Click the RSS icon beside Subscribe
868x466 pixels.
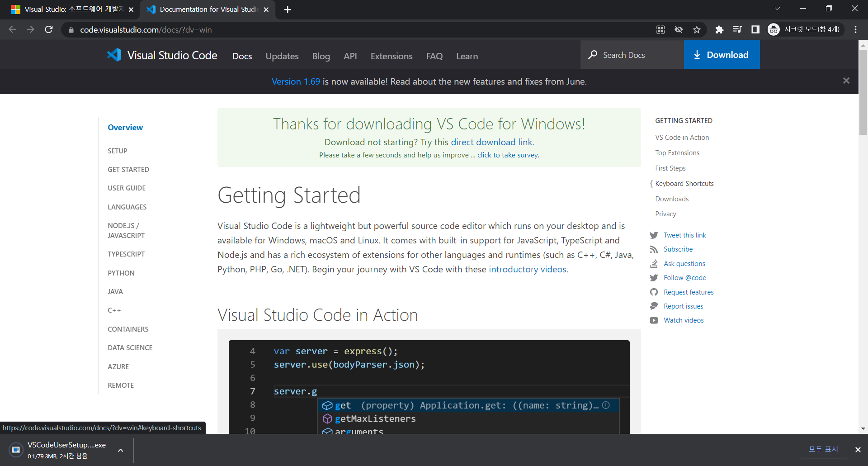pyautogui.click(x=654, y=249)
